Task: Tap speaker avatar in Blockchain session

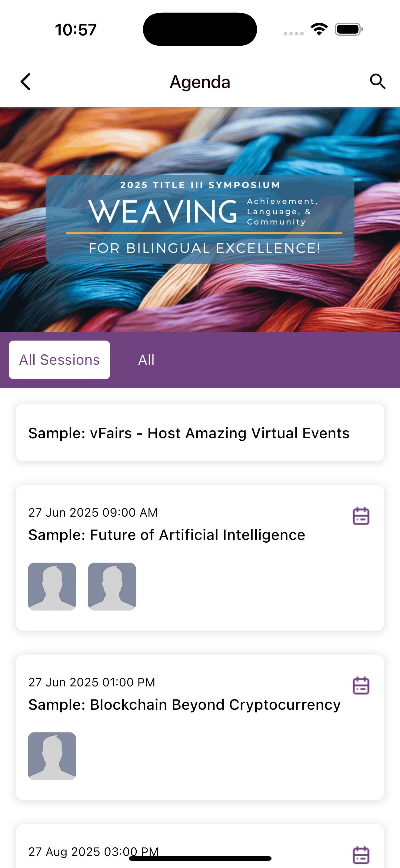Action: tap(52, 756)
